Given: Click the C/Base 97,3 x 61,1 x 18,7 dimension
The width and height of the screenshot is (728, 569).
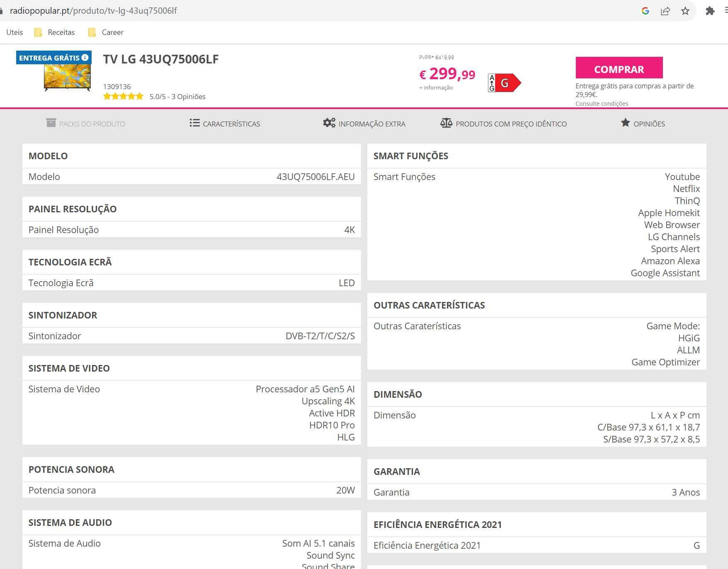Looking at the screenshot, I should pos(648,427).
